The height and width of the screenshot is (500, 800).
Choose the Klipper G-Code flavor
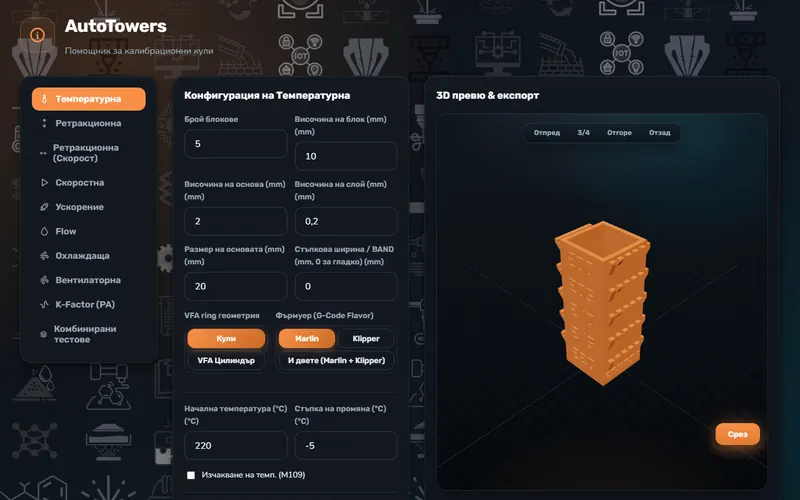pyautogui.click(x=366, y=338)
